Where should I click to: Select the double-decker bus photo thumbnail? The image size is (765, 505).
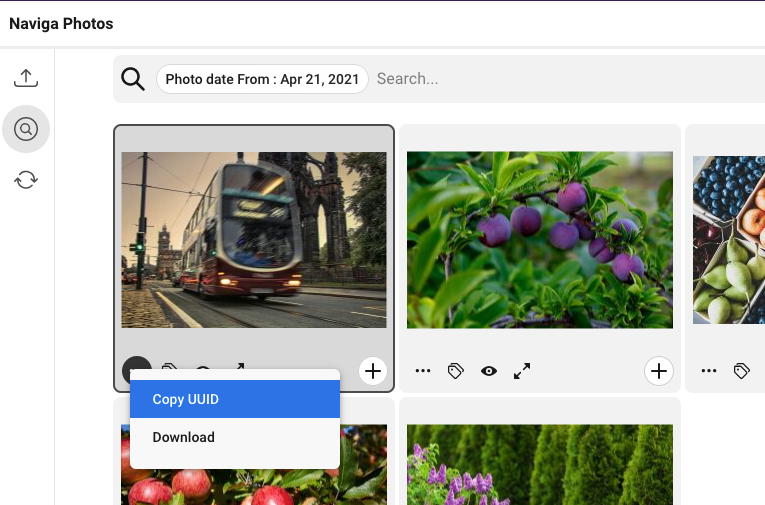(254, 240)
